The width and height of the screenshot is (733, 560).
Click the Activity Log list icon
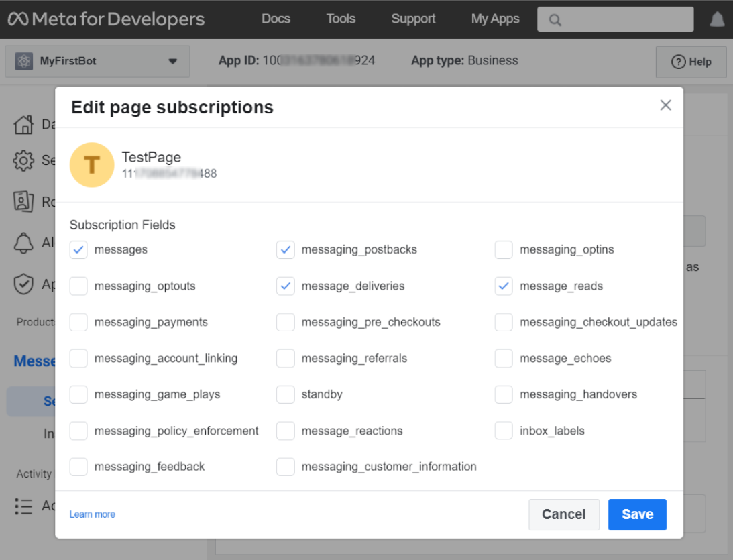[23, 506]
